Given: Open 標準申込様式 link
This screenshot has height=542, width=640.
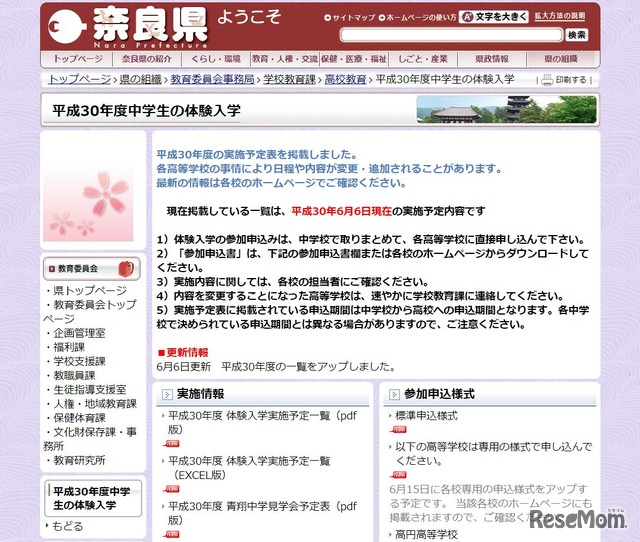Looking at the screenshot, I should 426,416.
